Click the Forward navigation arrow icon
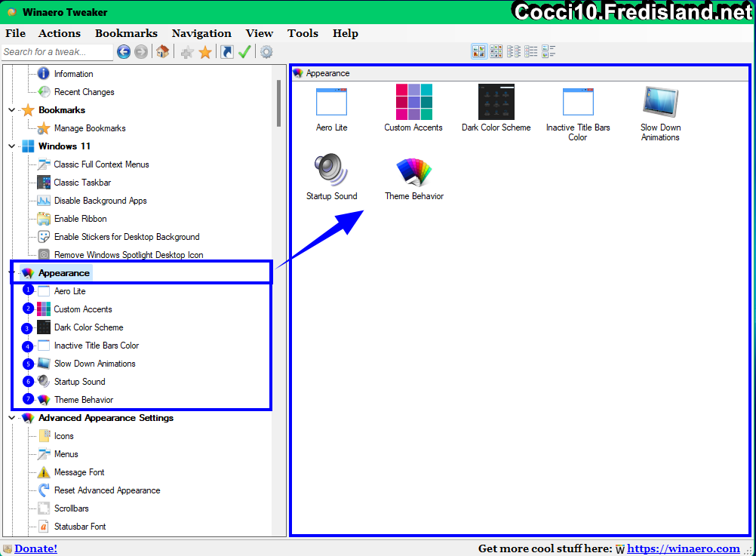 click(x=141, y=51)
